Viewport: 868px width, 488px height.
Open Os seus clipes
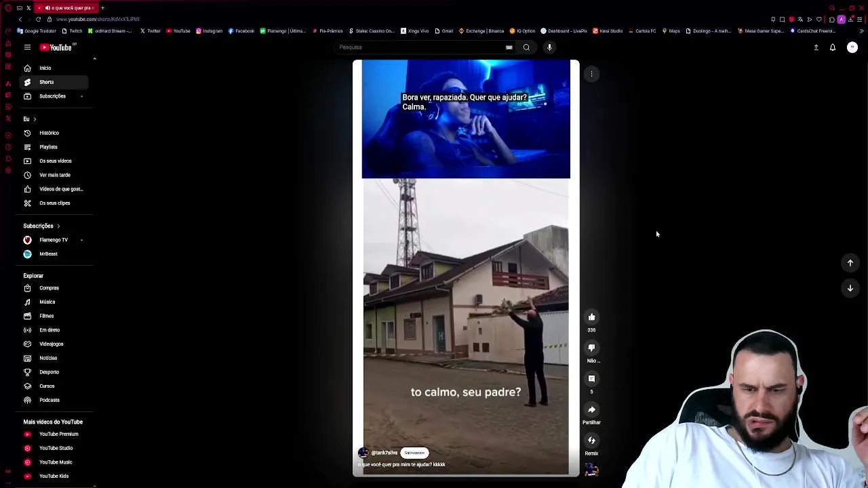[x=54, y=203]
